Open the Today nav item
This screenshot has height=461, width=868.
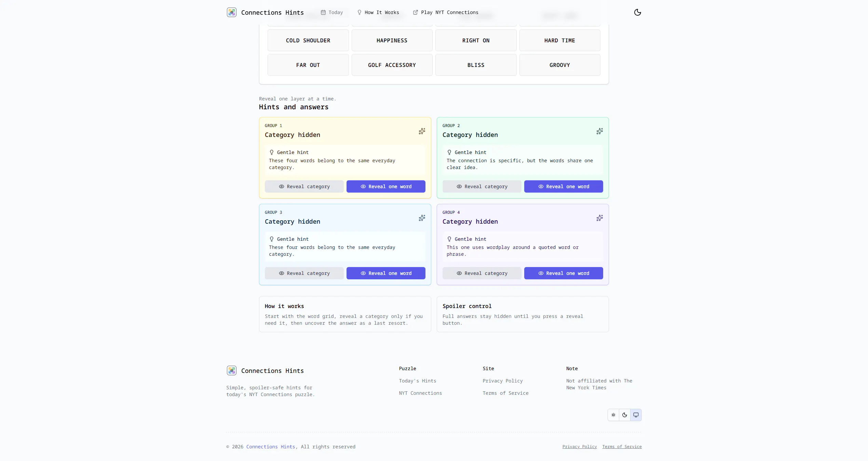[x=332, y=12]
